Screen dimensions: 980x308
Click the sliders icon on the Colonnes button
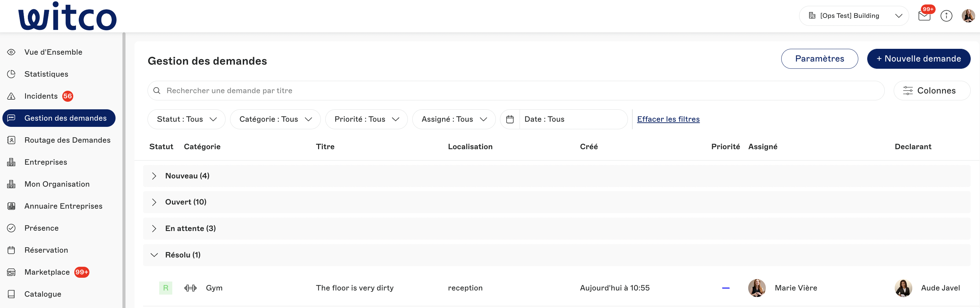click(x=908, y=90)
